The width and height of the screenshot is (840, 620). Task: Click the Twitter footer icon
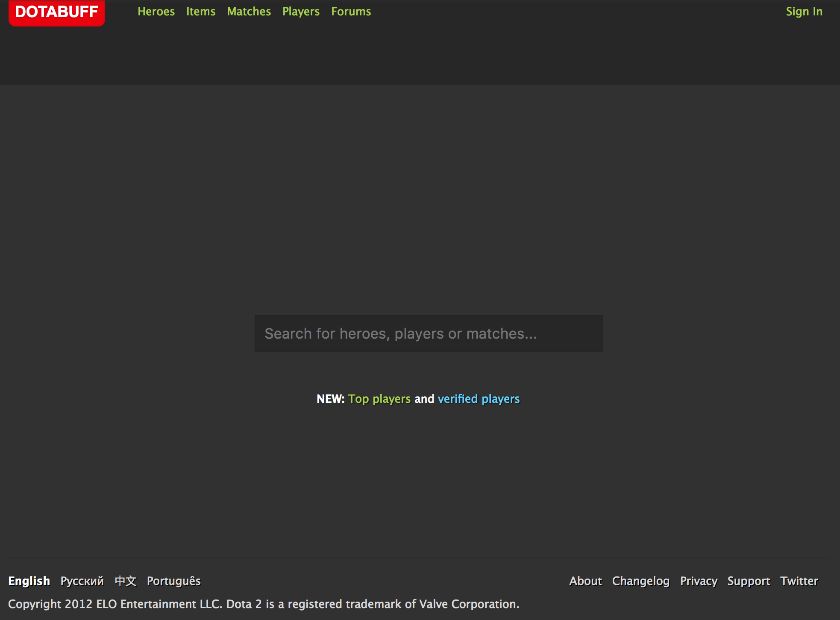pos(799,581)
